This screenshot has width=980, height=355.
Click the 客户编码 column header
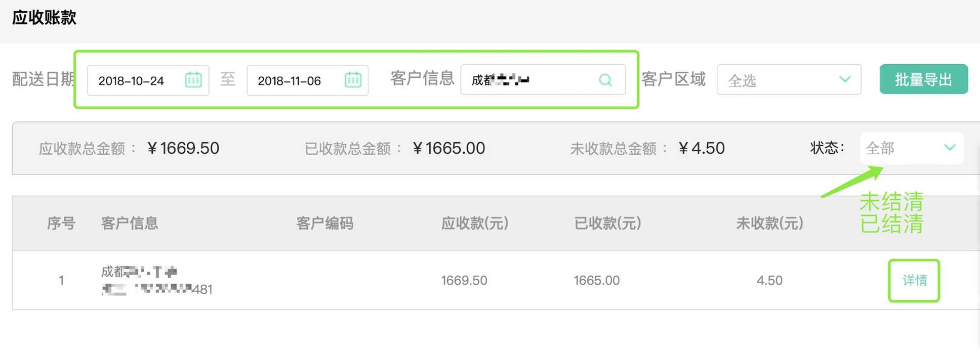point(324,223)
